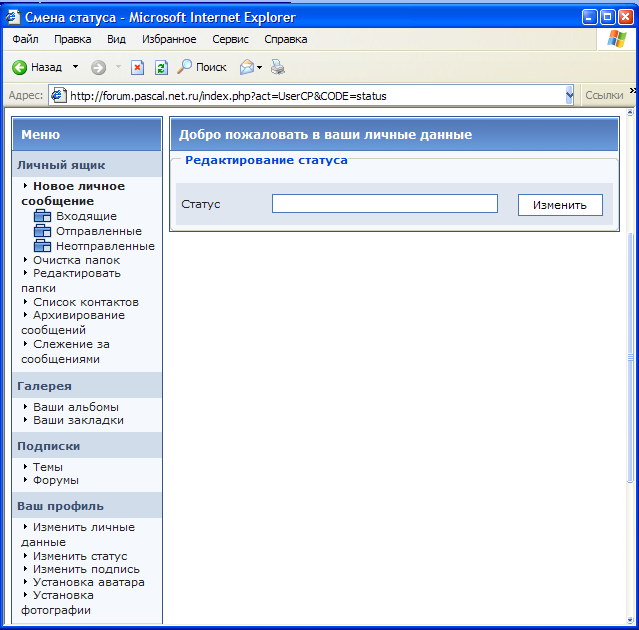The image size is (639, 630).
Task: Expand the Mail button dropdown arrow
Action: (260, 67)
